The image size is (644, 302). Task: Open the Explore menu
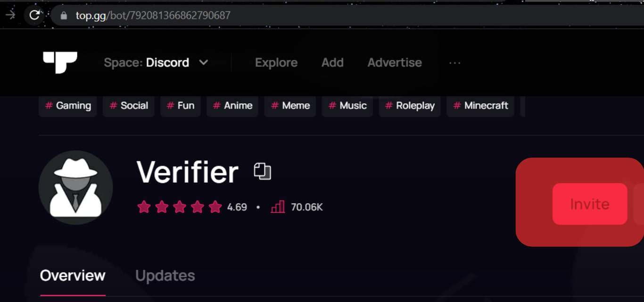pos(276,62)
